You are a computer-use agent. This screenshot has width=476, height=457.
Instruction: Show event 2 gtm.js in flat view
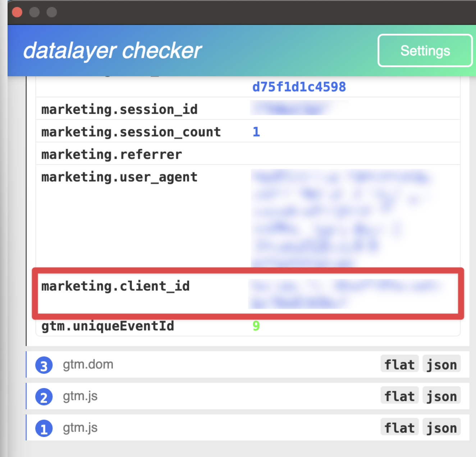(x=399, y=396)
